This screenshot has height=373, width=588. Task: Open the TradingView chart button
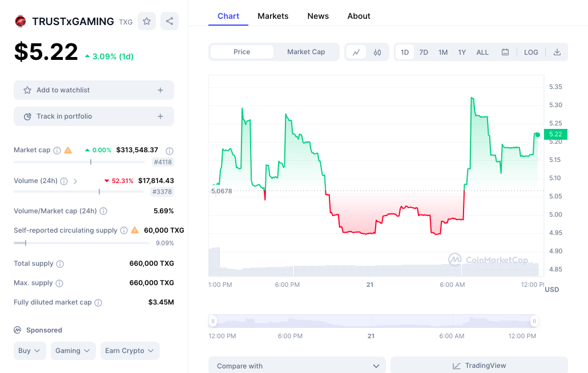(480, 366)
